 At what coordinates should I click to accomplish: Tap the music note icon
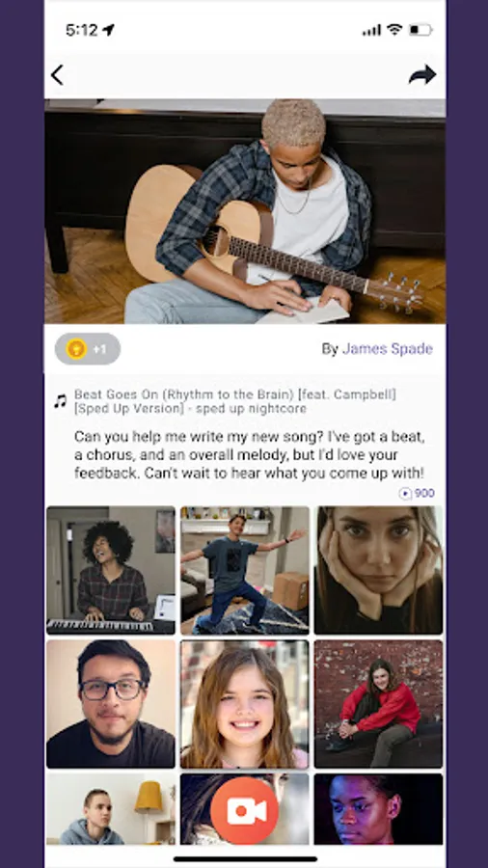tap(61, 401)
